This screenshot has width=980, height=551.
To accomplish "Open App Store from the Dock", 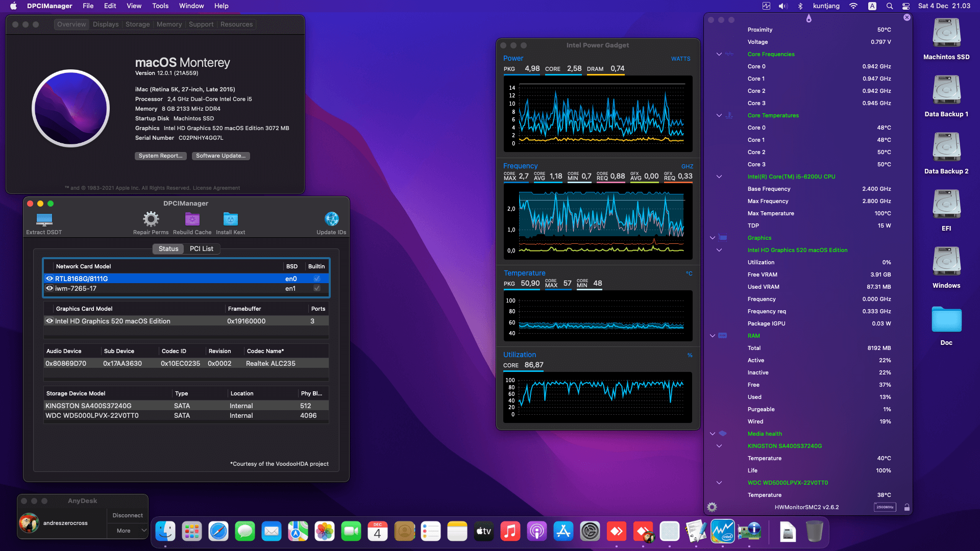I will pyautogui.click(x=563, y=532).
